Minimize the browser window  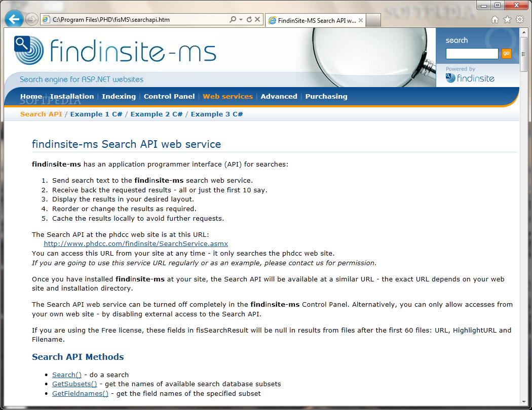tap(484, 5)
